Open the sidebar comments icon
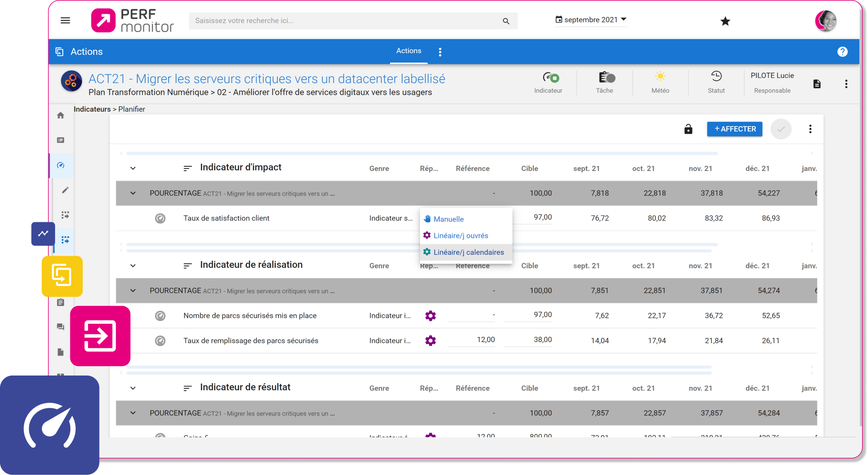The height and width of the screenshot is (475, 868). (61, 327)
